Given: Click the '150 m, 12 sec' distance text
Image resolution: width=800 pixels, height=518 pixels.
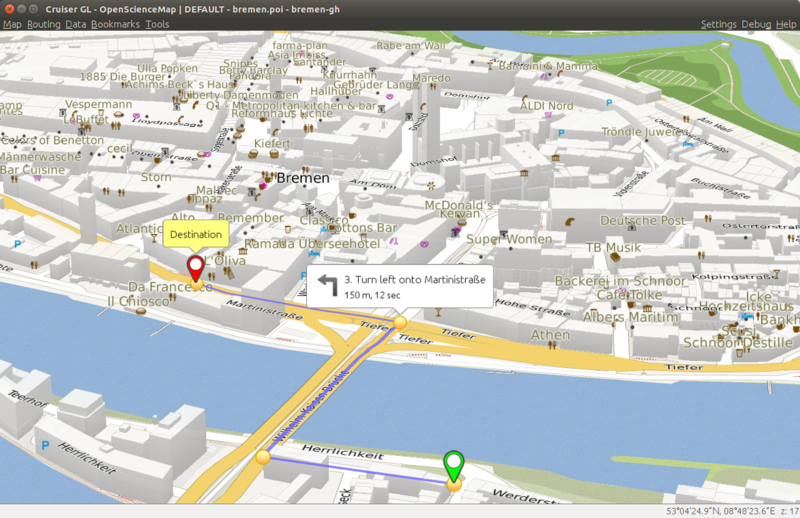Looking at the screenshot, I should coord(372,295).
